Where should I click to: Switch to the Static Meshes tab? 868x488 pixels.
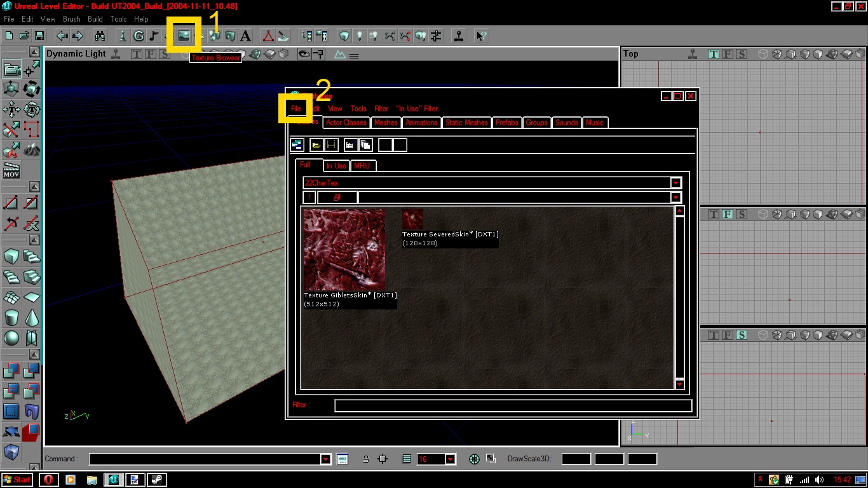tap(467, 123)
